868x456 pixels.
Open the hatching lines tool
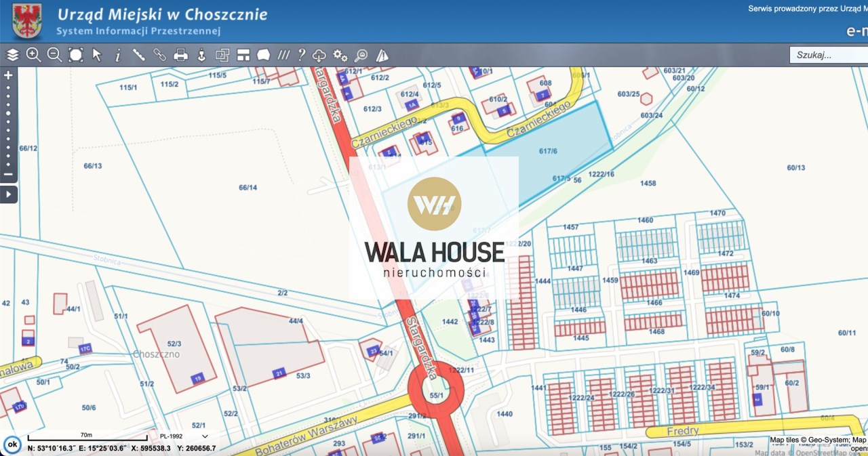point(283,55)
